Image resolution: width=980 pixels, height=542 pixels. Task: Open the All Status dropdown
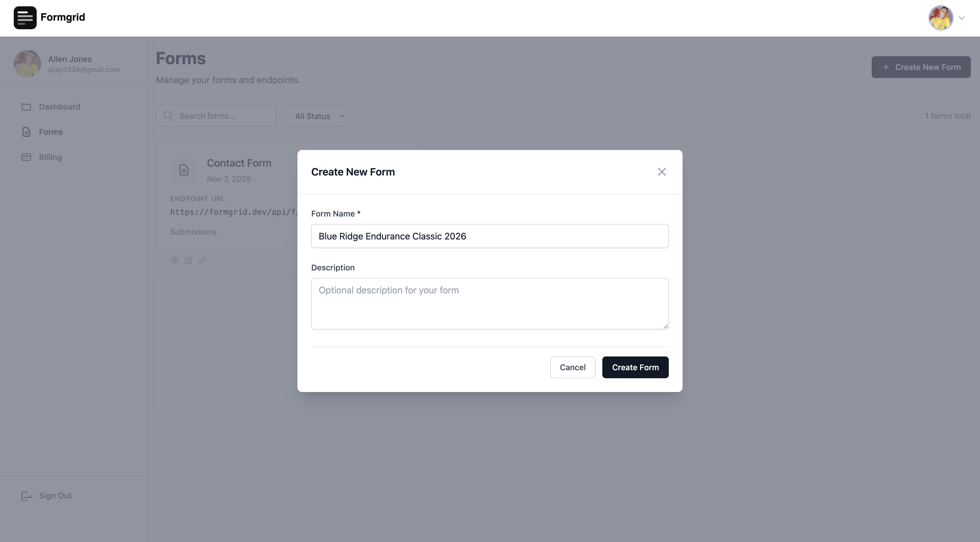(316, 116)
